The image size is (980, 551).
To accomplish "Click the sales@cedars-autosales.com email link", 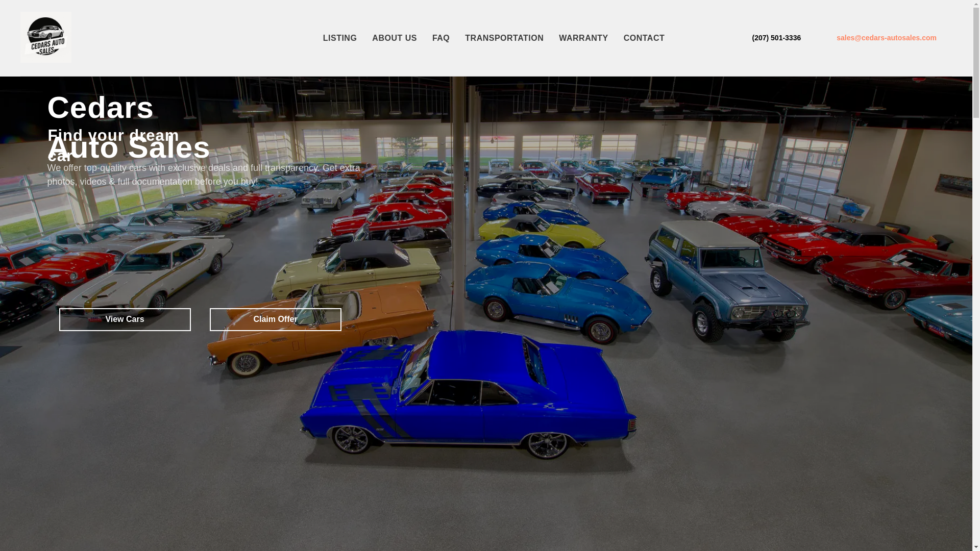I will (886, 38).
